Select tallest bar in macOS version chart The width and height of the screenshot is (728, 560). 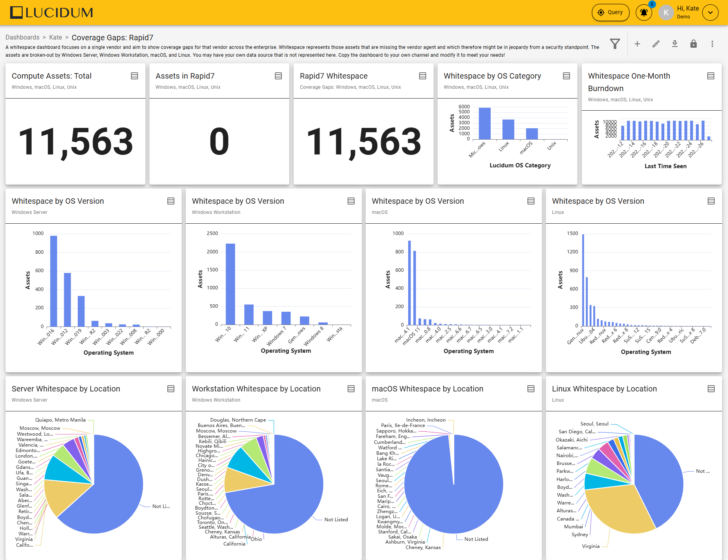pos(409,283)
